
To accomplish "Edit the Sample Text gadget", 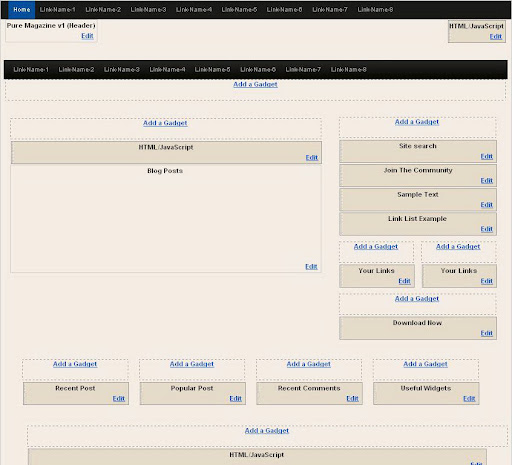I will click(x=487, y=205).
